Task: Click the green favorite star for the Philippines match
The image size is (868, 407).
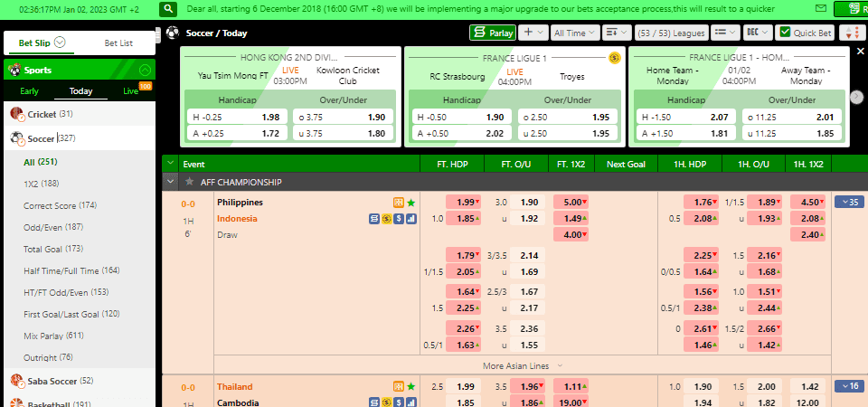Action: pos(410,203)
